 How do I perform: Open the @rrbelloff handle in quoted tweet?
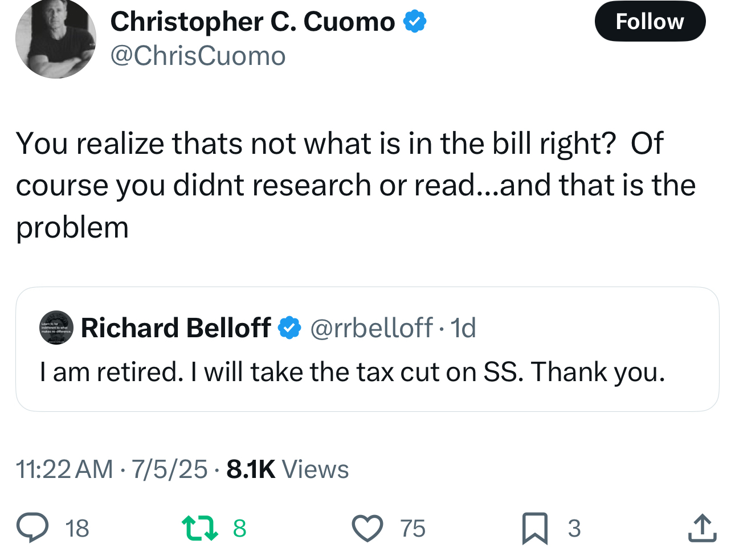(371, 328)
